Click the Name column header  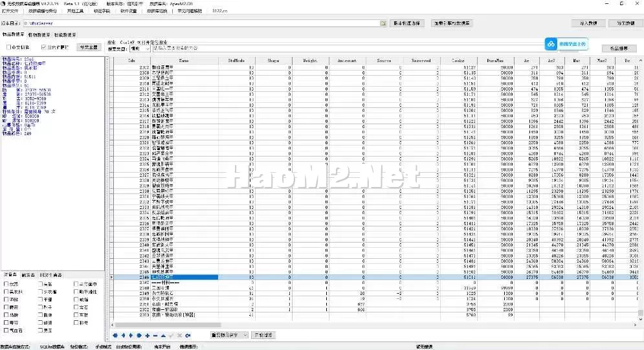point(184,60)
